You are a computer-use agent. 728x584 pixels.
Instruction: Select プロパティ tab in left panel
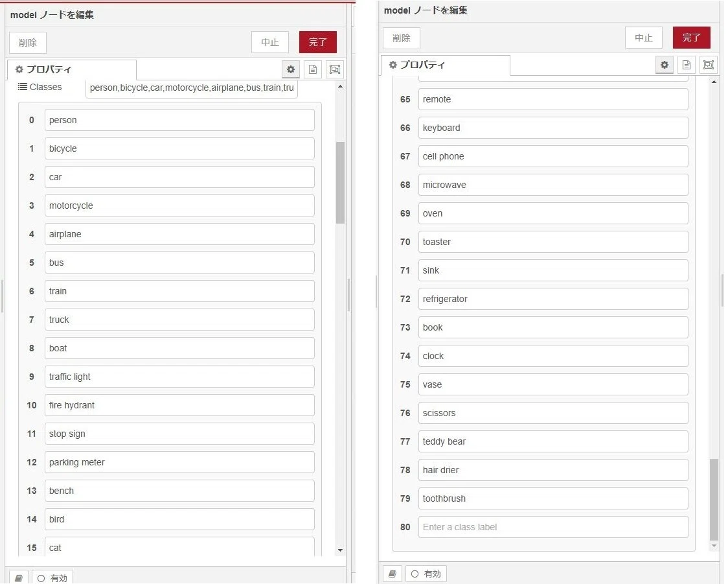click(72, 70)
